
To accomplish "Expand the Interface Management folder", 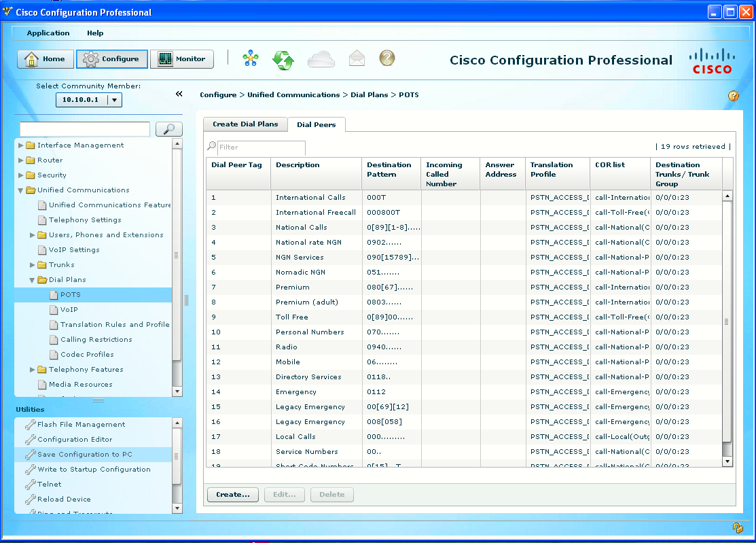I will [21, 145].
